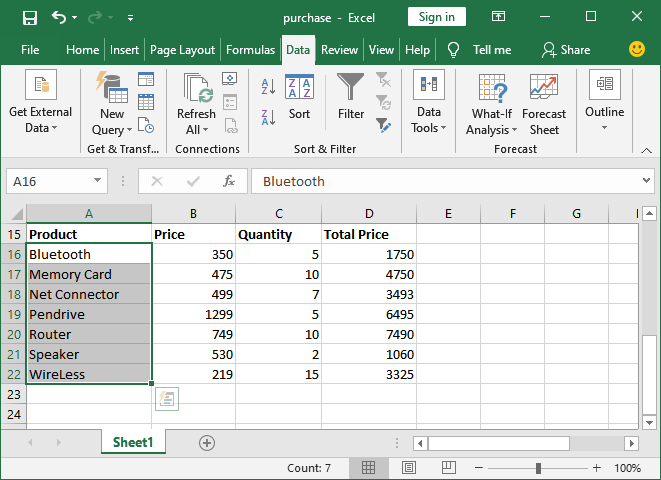This screenshot has height=480, width=661.
Task: Click the Clear filter icon
Action: (383, 79)
